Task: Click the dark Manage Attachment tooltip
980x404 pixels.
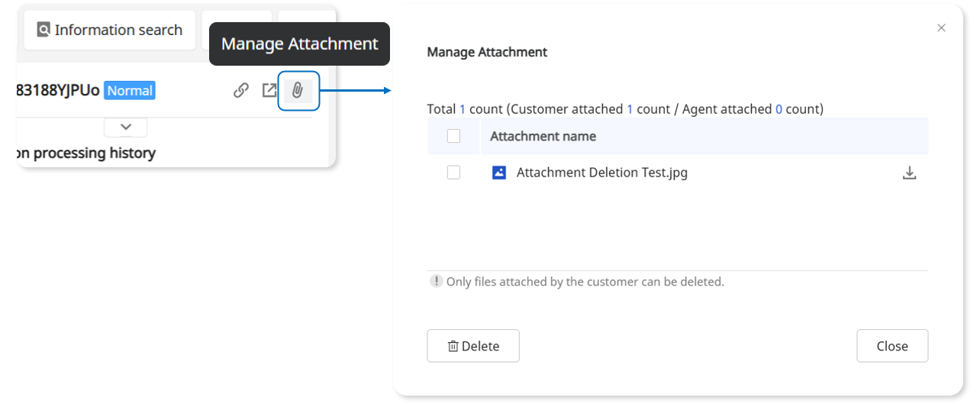Action: 299,44
